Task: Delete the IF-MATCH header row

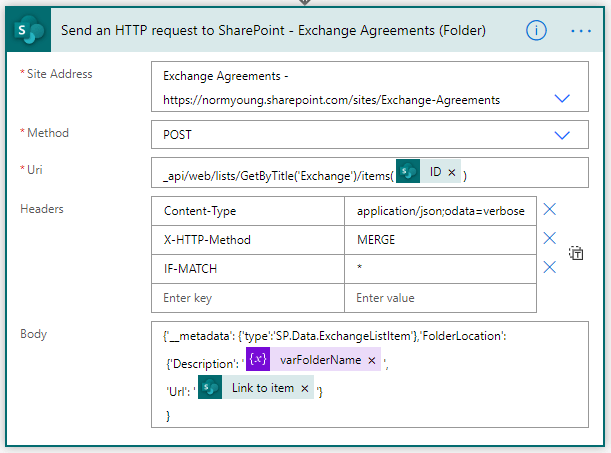Action: click(550, 268)
